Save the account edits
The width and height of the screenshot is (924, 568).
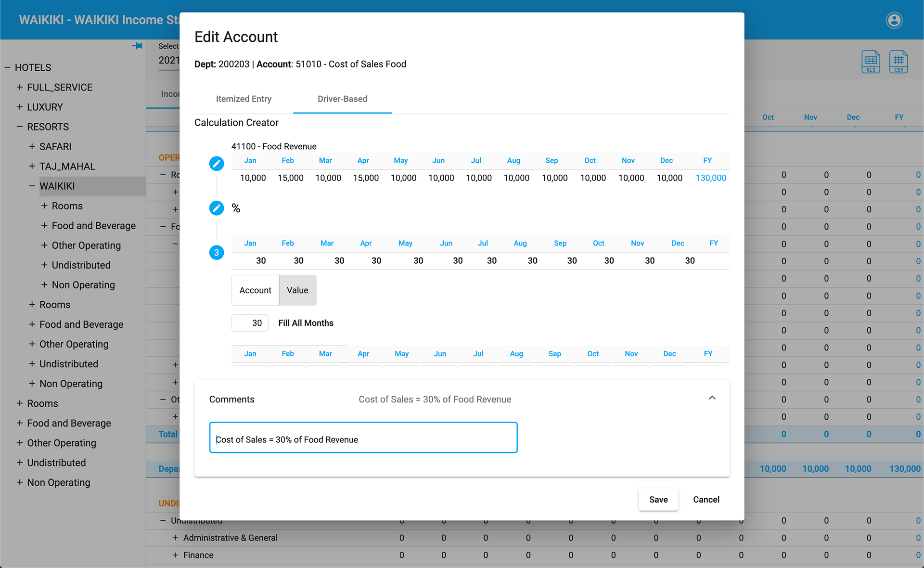coord(658,500)
